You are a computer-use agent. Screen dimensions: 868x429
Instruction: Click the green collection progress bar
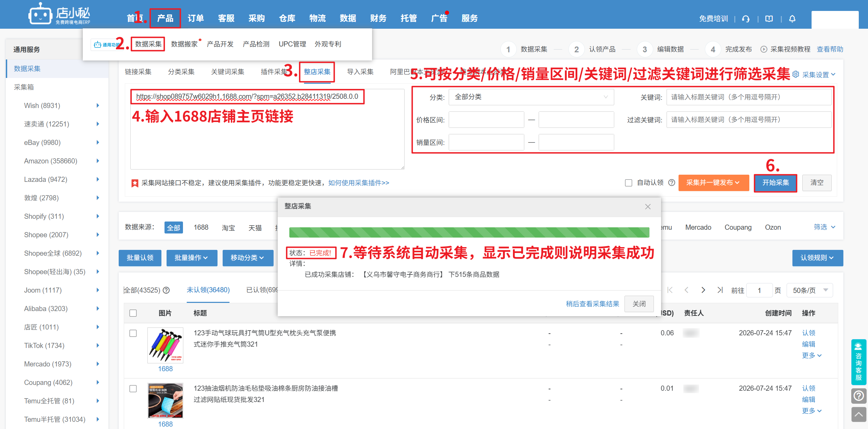pos(469,232)
